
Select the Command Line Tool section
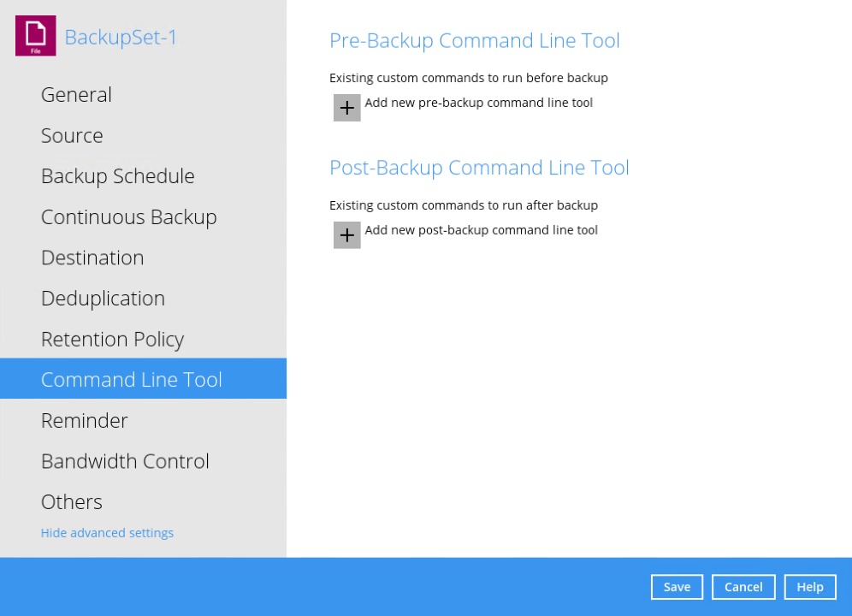point(131,378)
